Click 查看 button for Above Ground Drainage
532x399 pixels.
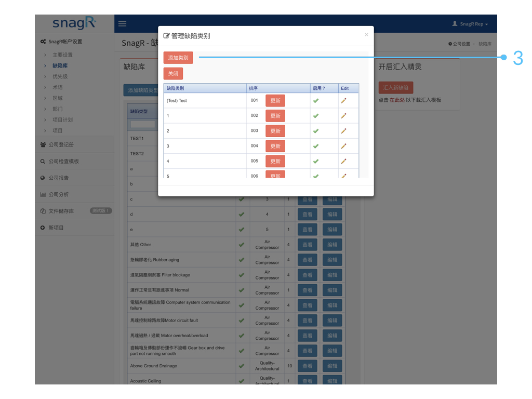click(308, 366)
